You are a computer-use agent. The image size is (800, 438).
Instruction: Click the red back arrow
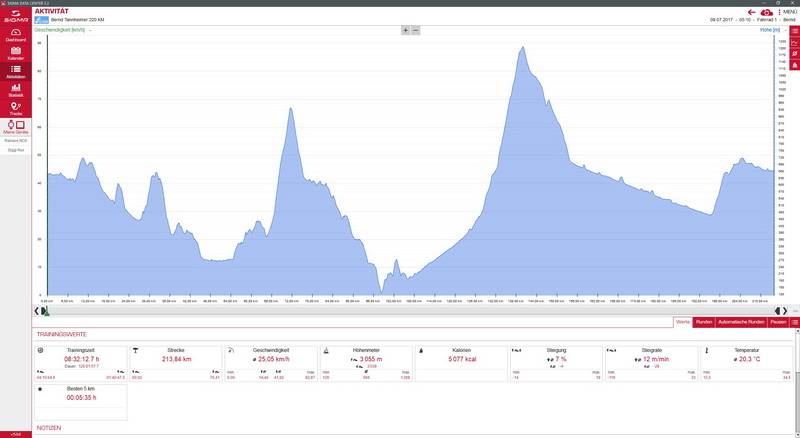point(752,12)
